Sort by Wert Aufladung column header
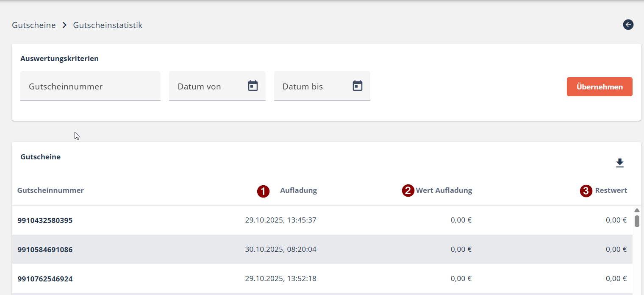 [x=444, y=190]
